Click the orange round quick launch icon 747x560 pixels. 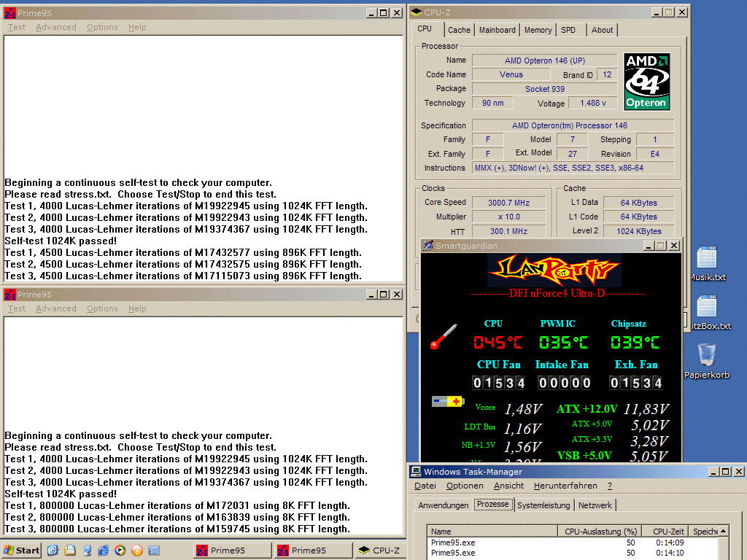[x=137, y=551]
